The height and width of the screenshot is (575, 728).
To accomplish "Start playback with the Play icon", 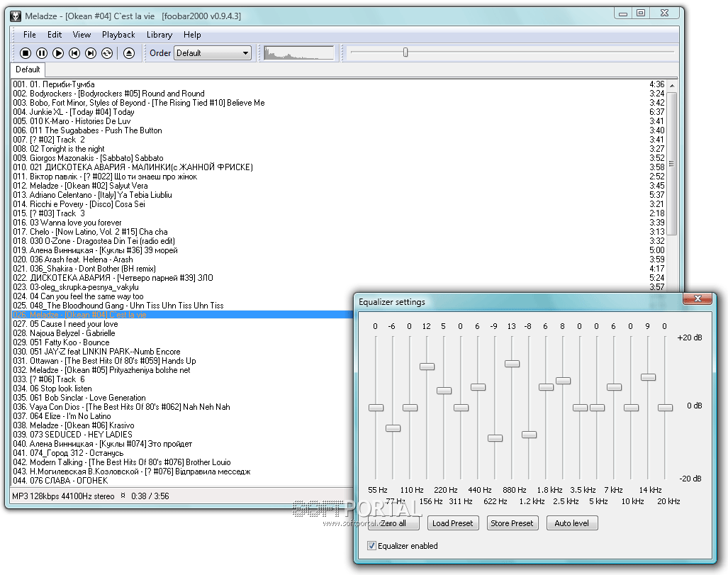I will 58,53.
